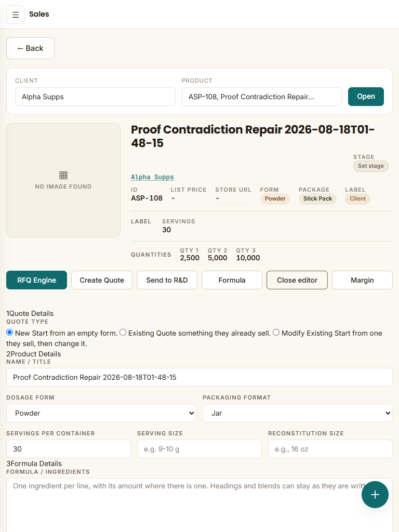Click the green Open button

[366, 97]
